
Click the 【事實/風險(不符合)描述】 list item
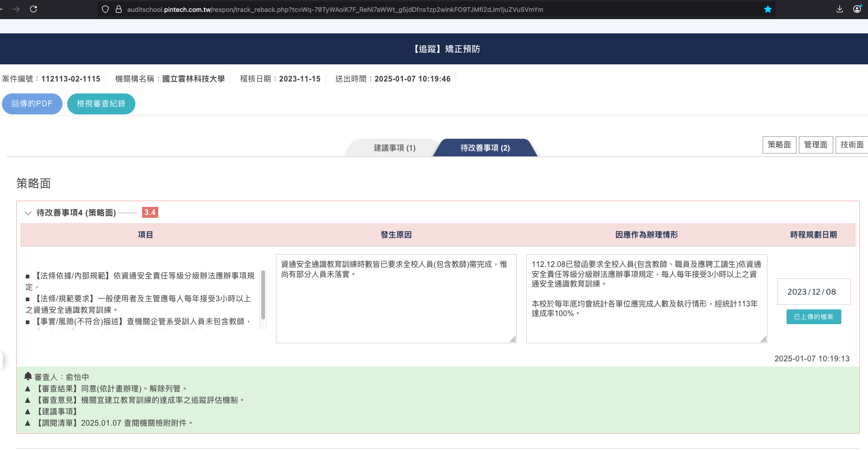138,321
